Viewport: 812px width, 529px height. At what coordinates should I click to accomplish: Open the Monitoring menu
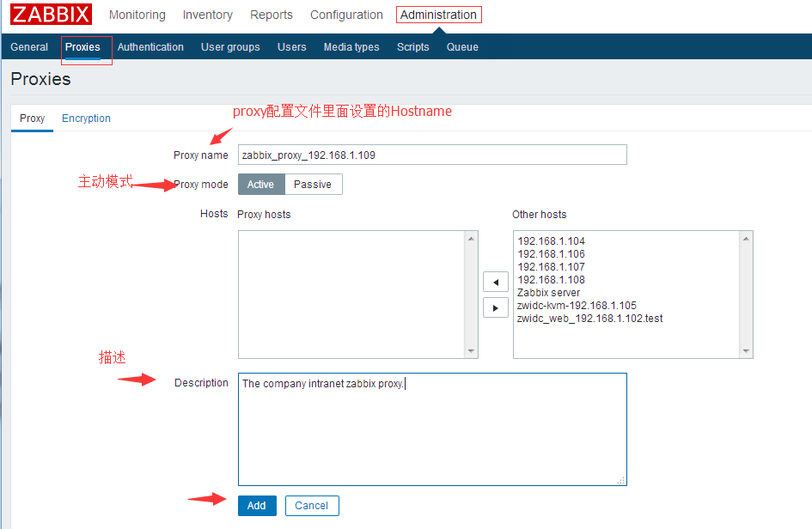tap(137, 15)
